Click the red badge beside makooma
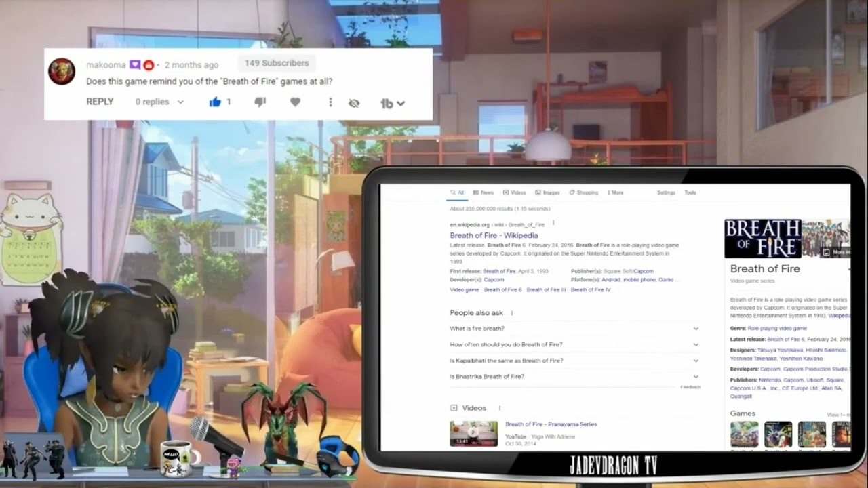The image size is (868, 488). click(x=149, y=65)
